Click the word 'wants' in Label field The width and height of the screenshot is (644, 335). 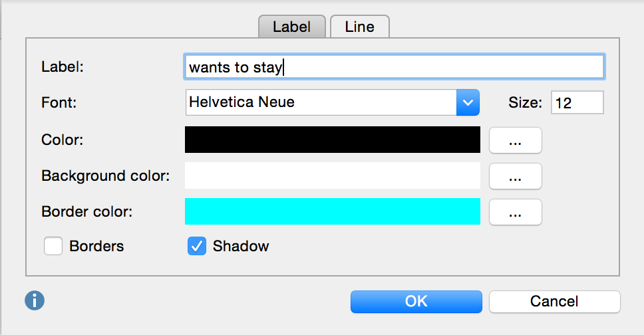(x=210, y=67)
